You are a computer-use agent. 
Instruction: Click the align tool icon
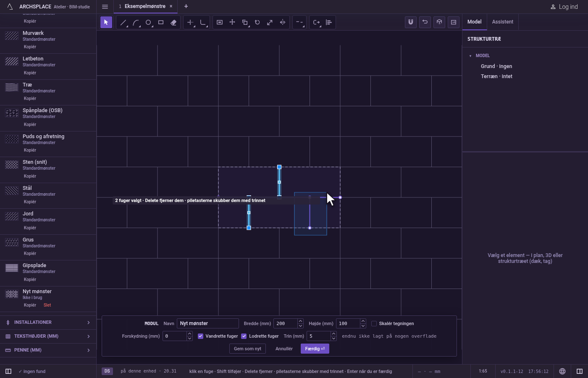tap(329, 22)
